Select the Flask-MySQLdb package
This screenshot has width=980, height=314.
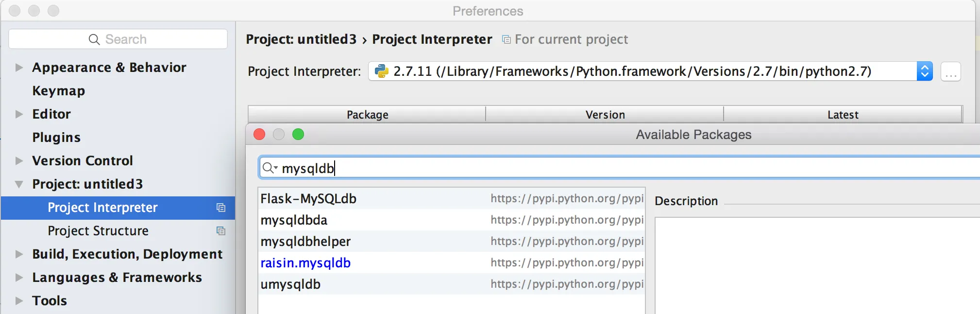[308, 199]
